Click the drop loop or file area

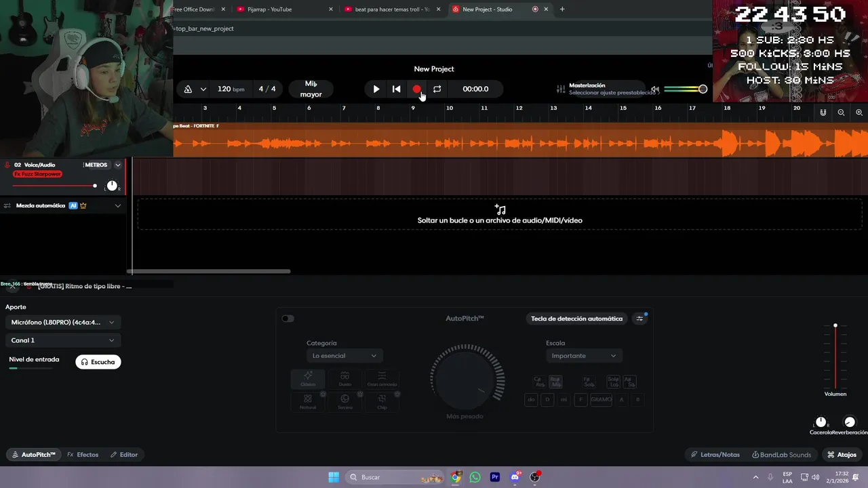[500, 214]
